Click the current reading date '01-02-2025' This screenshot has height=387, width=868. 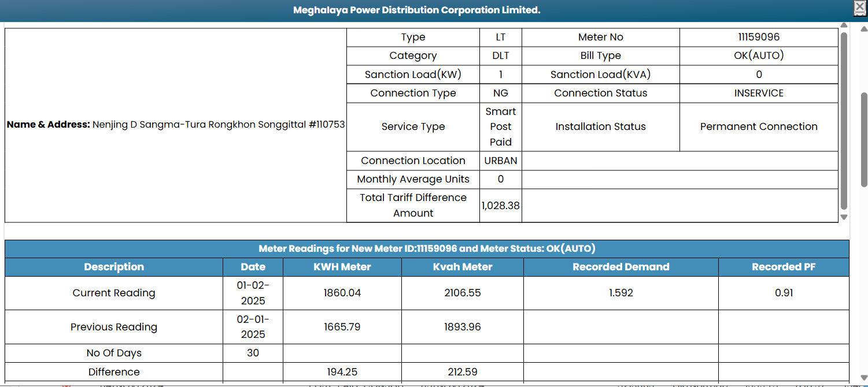click(253, 293)
